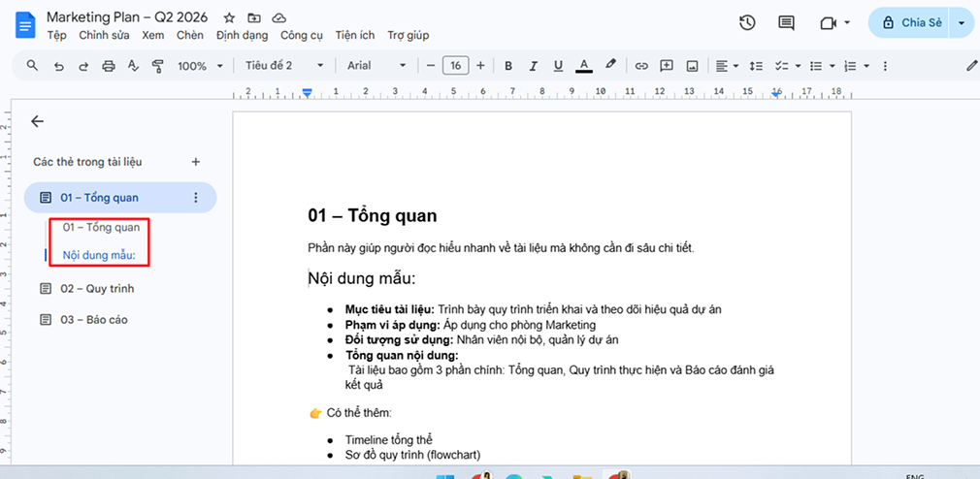Increase font size with plus button

point(480,65)
